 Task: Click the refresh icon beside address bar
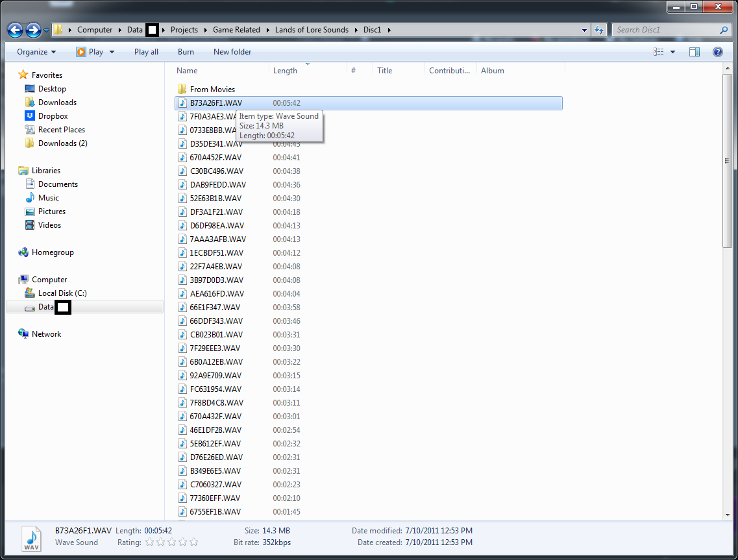pos(598,30)
